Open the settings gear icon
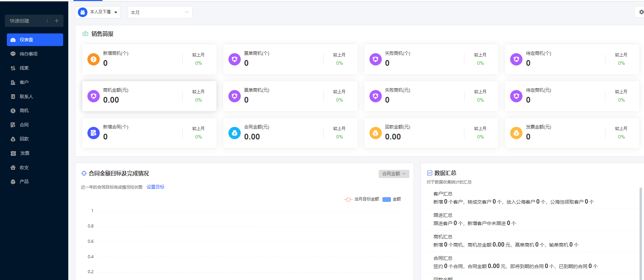644x280 pixels. coord(641,12)
